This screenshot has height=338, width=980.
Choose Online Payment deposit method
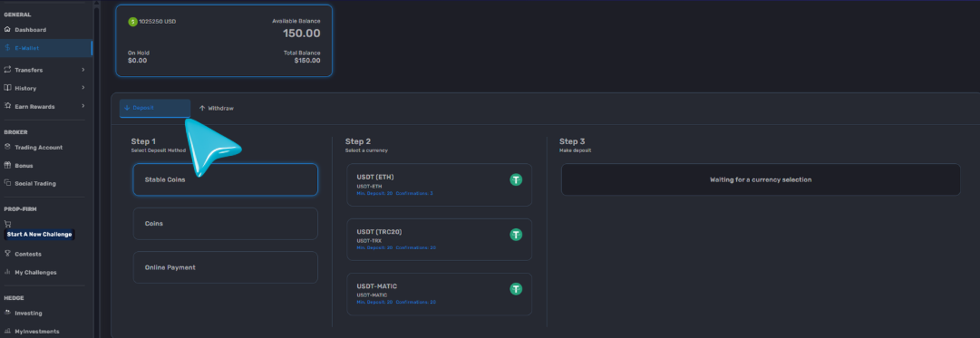point(225,267)
